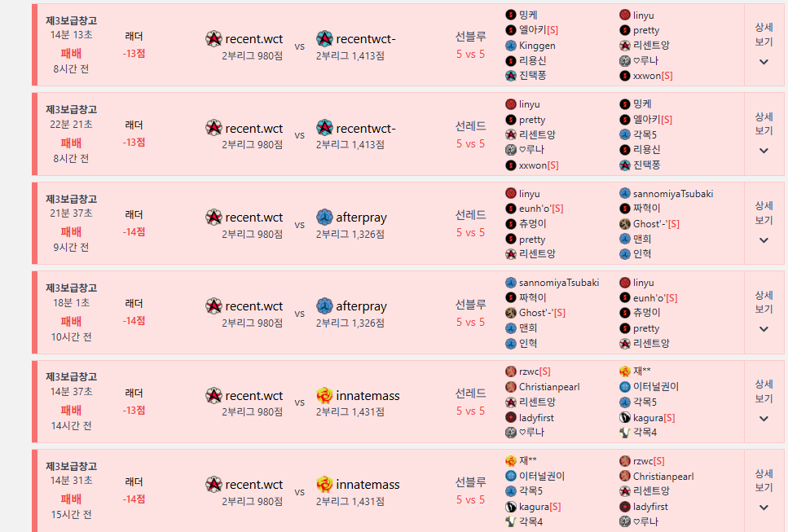This screenshot has height=532, width=788.
Task: Click Christianpearl's rank icon in 14분 37초 match
Action: [x=511, y=387]
